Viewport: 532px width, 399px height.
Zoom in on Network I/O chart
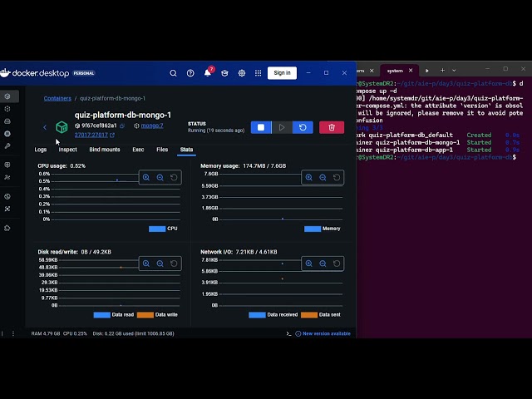point(308,264)
